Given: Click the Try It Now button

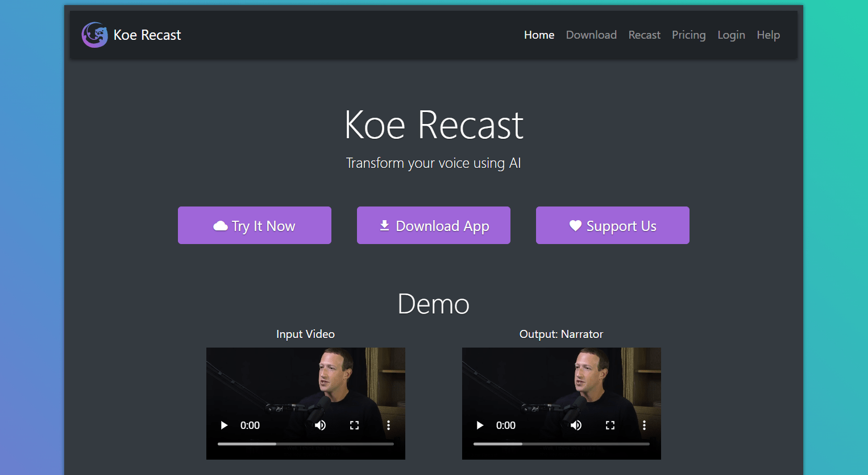Looking at the screenshot, I should point(255,225).
